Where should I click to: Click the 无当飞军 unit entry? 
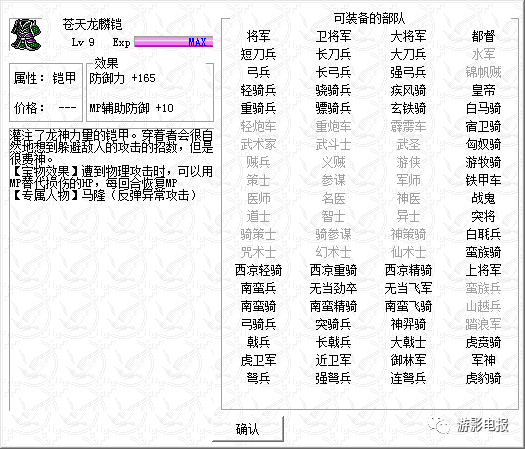pos(408,289)
